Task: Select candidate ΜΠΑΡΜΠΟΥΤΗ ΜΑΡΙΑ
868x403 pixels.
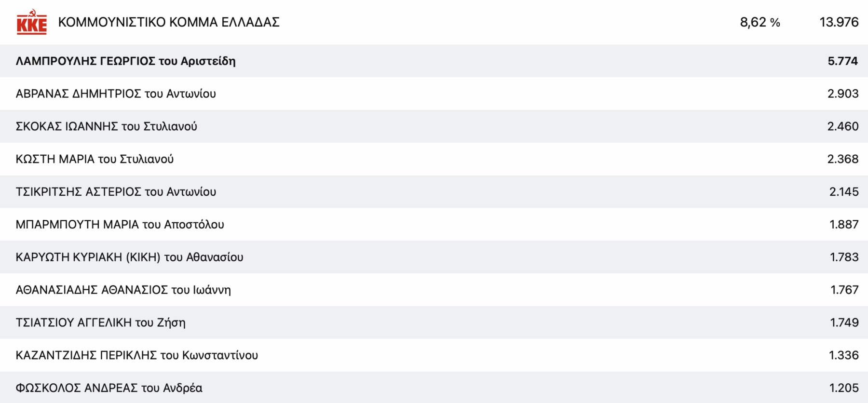Action: (120, 225)
